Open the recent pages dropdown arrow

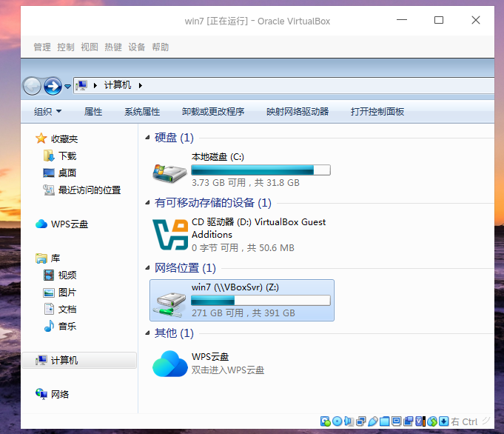(x=67, y=86)
